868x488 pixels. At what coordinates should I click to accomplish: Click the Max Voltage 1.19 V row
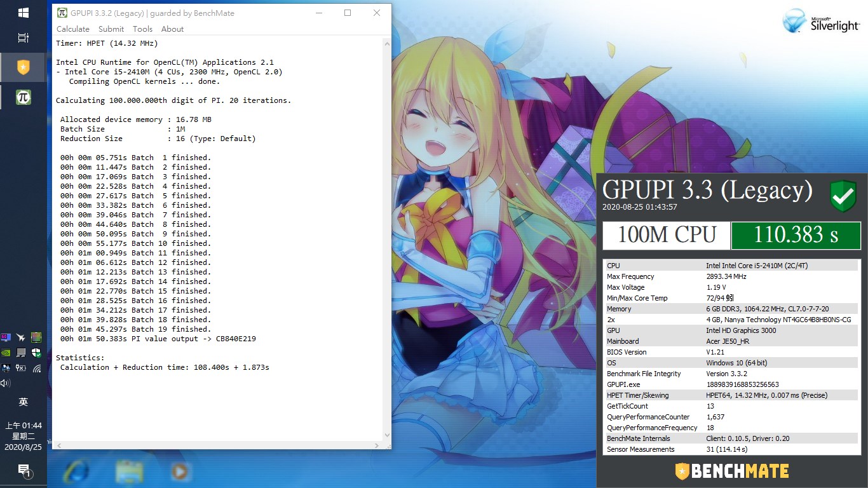tap(731, 287)
